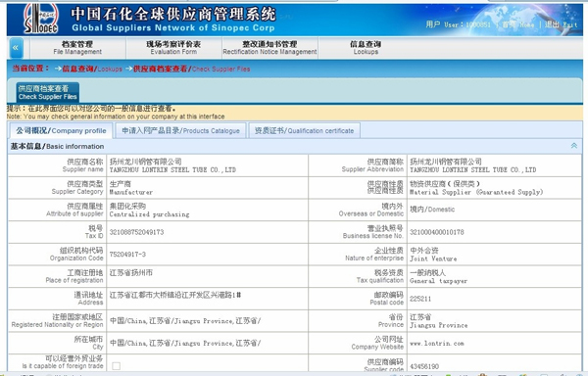This screenshot has height=376, width=588.
Task: Switch to the Company profile tab
Action: click(x=61, y=130)
